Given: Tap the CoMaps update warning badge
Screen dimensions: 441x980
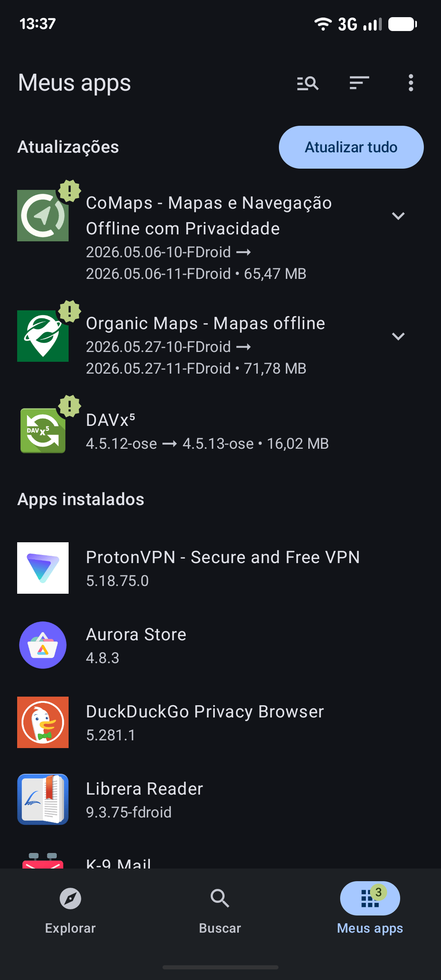Looking at the screenshot, I should (70, 191).
